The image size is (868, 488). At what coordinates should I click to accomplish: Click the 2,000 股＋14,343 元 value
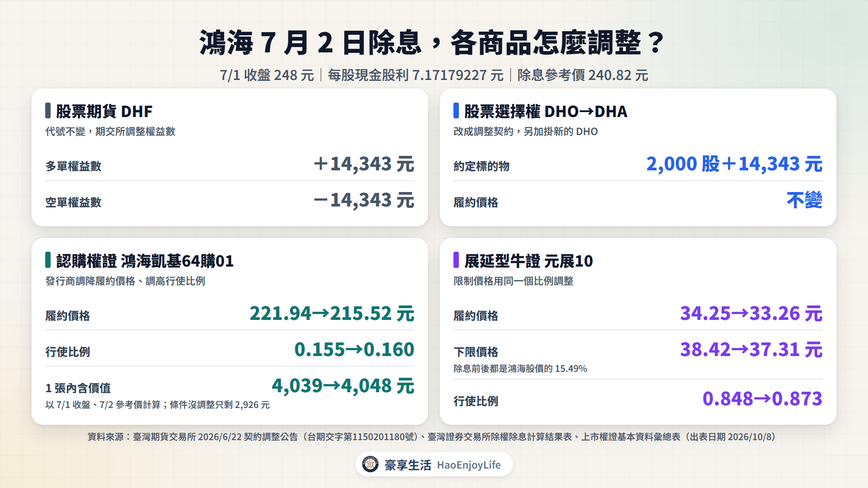pyautogui.click(x=734, y=164)
